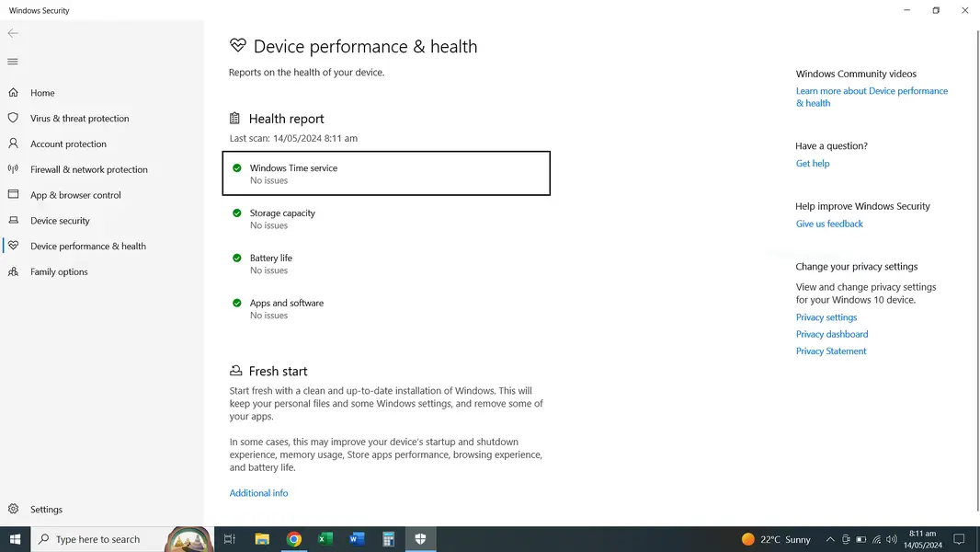The width and height of the screenshot is (980, 552).
Task: Go to Firewall & network protection
Action: (88, 170)
